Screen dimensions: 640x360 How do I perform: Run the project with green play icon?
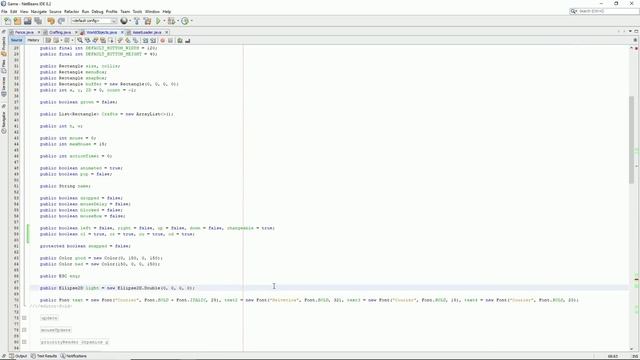pos(158,21)
